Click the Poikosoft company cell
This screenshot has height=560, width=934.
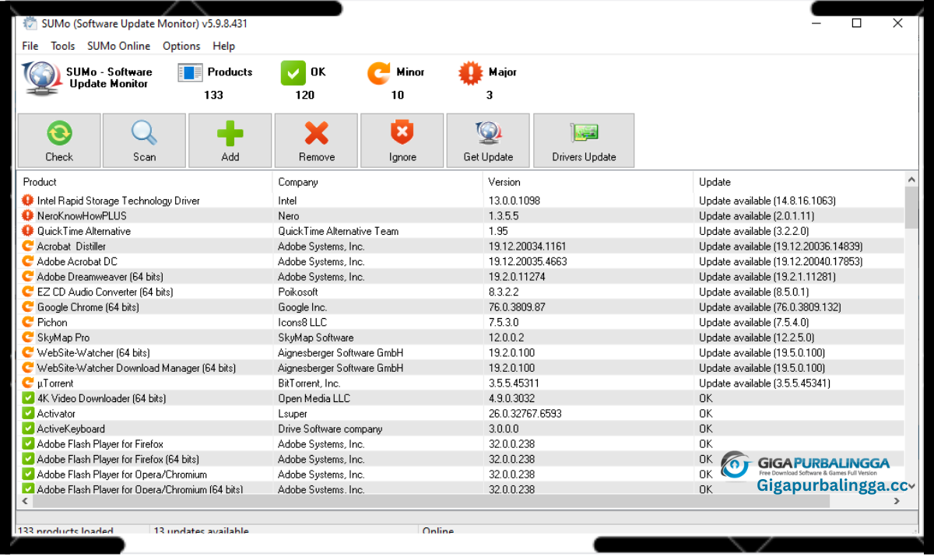[298, 292]
